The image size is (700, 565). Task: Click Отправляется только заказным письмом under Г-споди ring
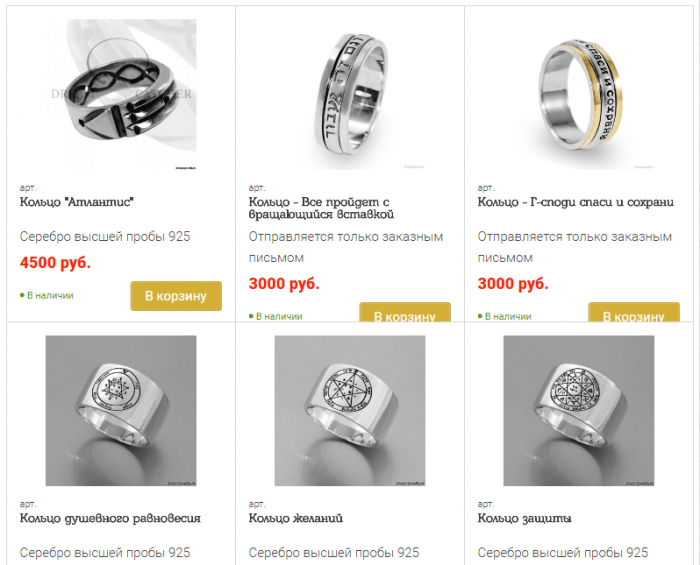(x=575, y=247)
